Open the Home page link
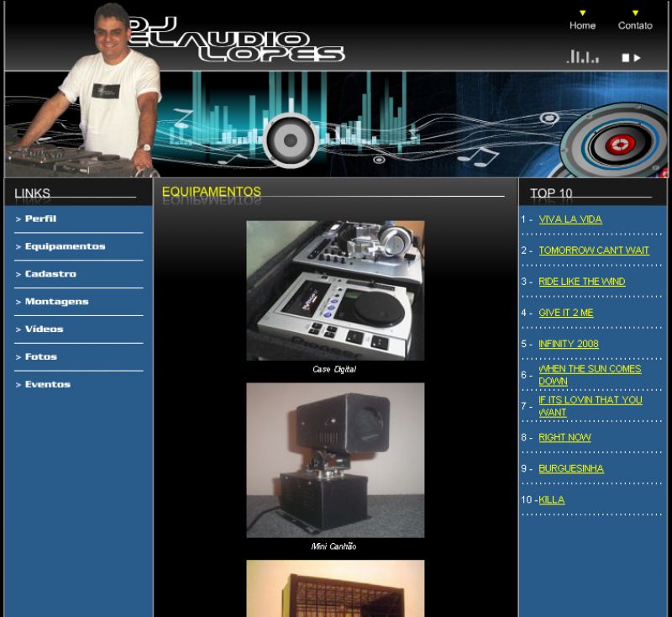Image resolution: width=672 pixels, height=617 pixels. pos(582,25)
